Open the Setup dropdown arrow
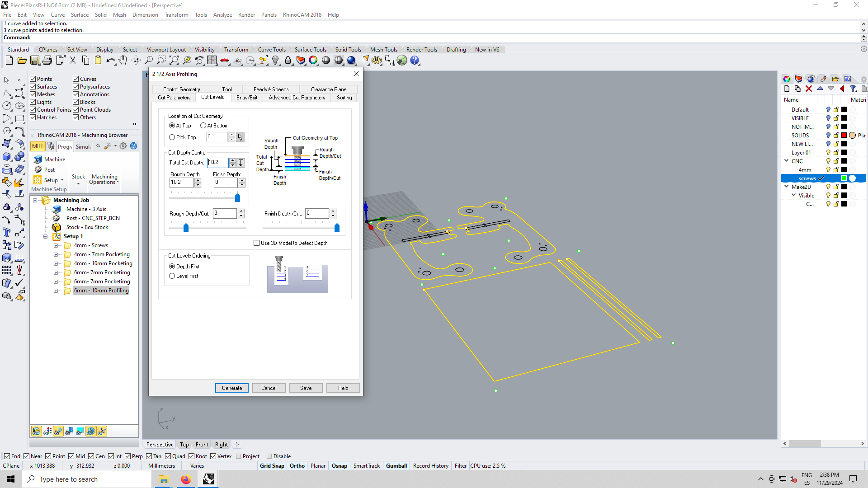 [x=62, y=180]
